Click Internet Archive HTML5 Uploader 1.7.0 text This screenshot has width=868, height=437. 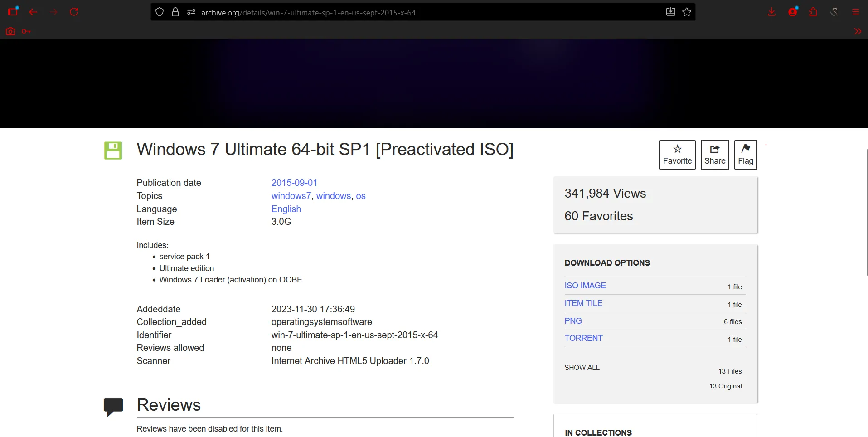pos(350,361)
